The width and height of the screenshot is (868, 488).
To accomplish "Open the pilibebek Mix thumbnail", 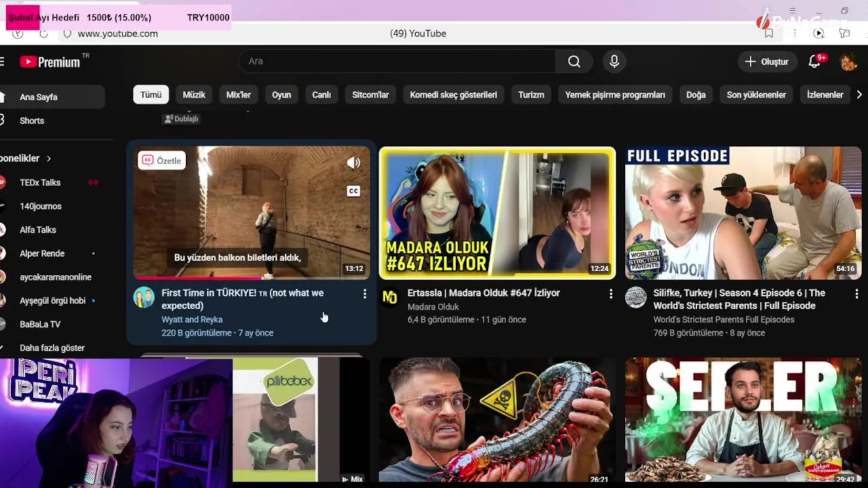I will (x=301, y=420).
